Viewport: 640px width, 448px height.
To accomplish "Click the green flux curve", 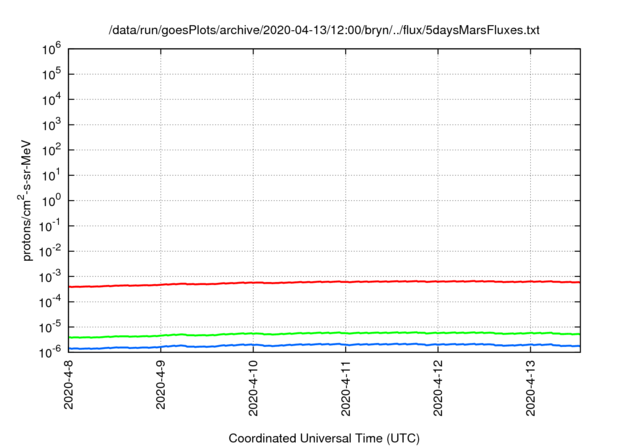I will [324, 333].
